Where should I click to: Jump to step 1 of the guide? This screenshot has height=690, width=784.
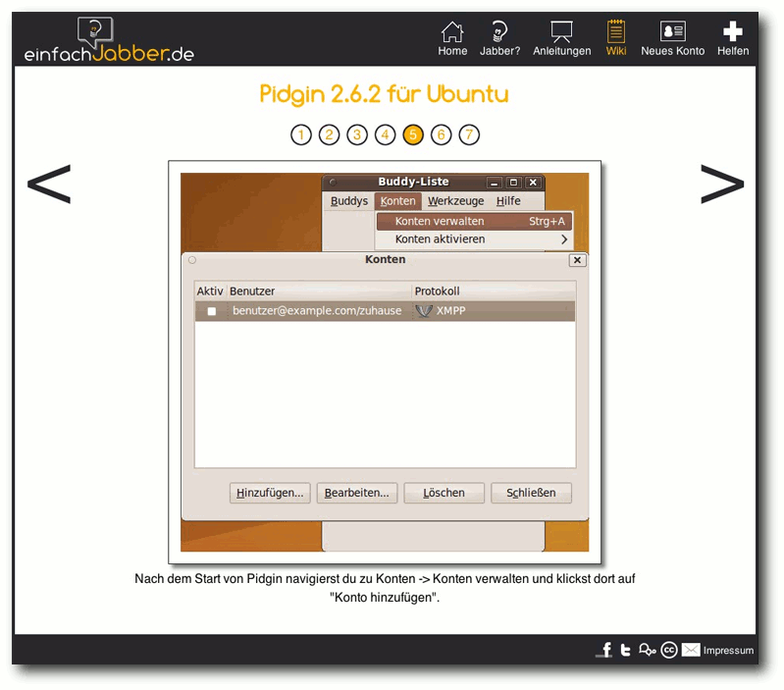tap(301, 134)
